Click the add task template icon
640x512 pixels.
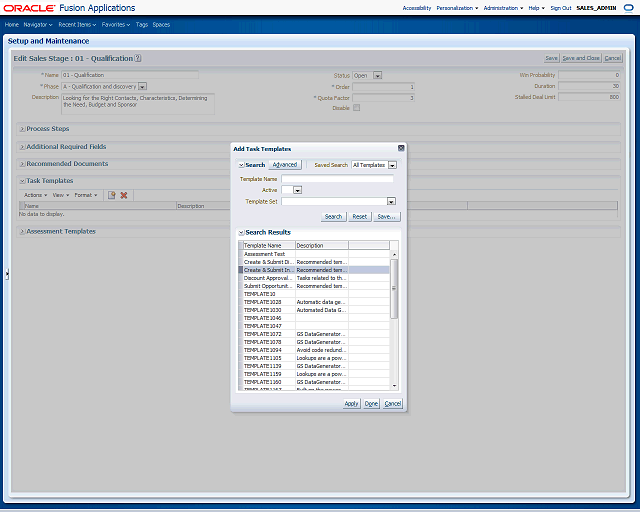[111, 195]
